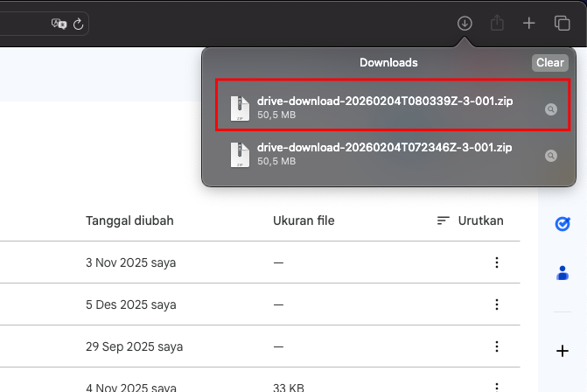Show 080339Z zip file in Finder

coord(550,109)
